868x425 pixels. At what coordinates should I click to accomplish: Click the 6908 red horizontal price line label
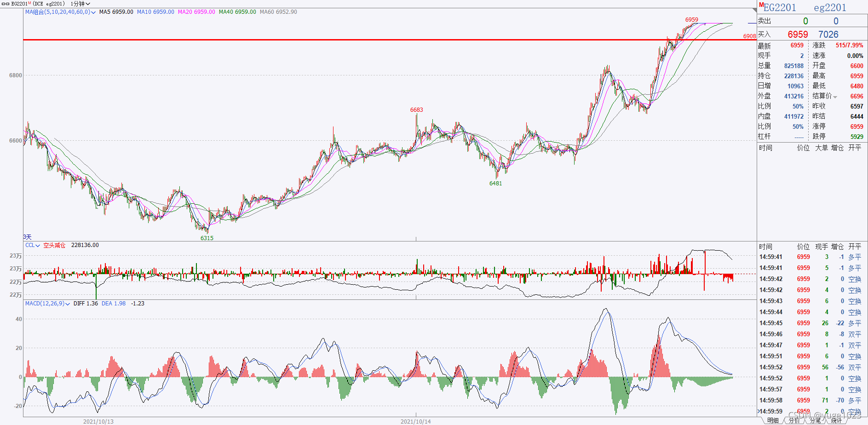(749, 36)
